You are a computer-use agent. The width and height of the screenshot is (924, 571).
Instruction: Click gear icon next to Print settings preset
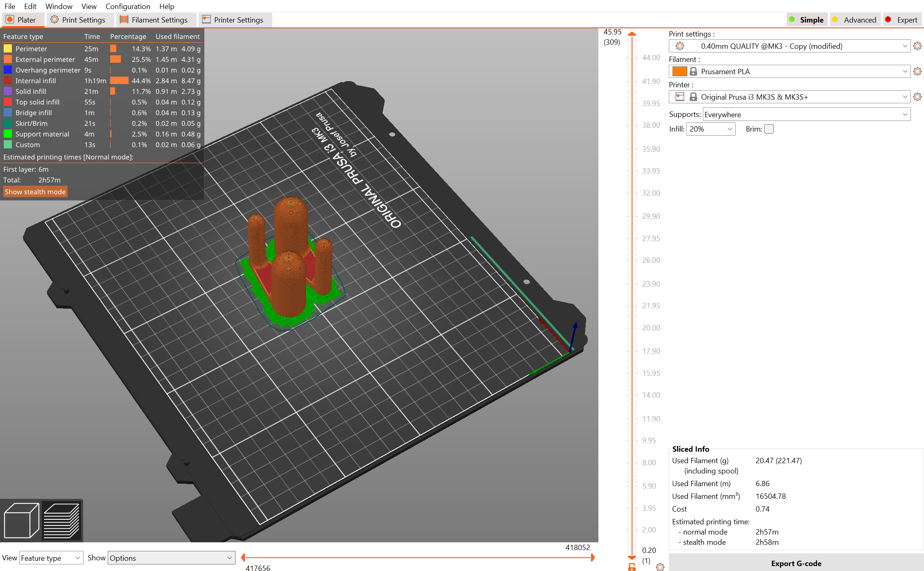click(917, 46)
